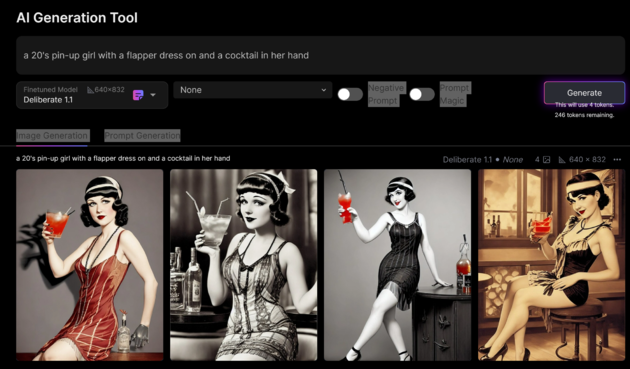Click inside the prompt text field
This screenshot has width=630, height=369.
(320, 55)
